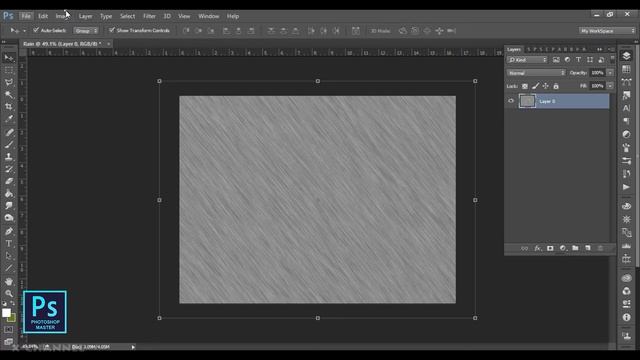
Task: Add a layer style (fx)
Action: coord(538,248)
